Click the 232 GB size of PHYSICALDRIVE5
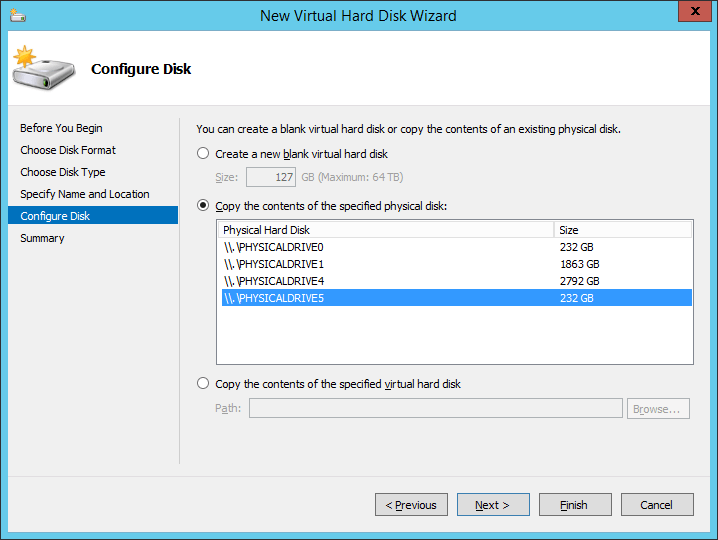Viewport: 718px width, 540px height. point(577,298)
